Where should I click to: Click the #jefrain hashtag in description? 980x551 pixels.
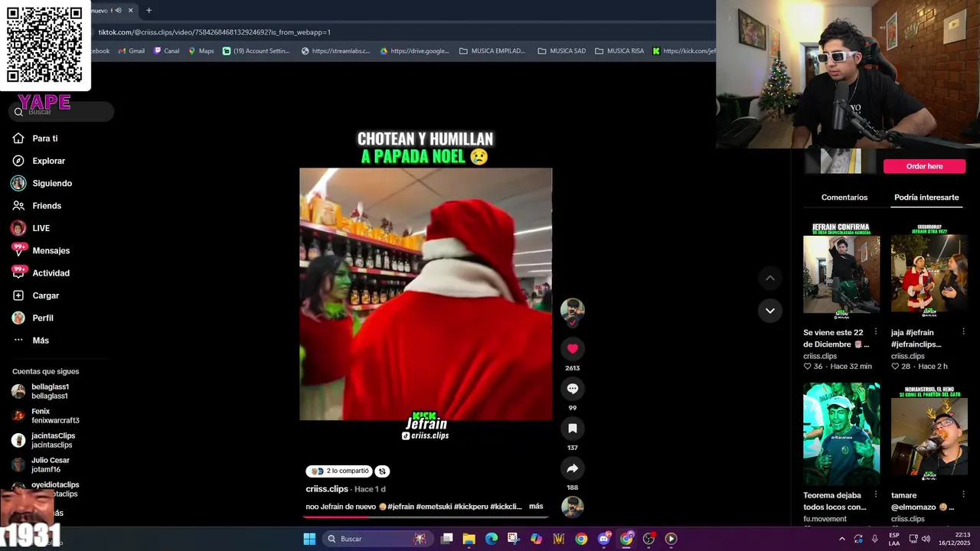pyautogui.click(x=401, y=507)
